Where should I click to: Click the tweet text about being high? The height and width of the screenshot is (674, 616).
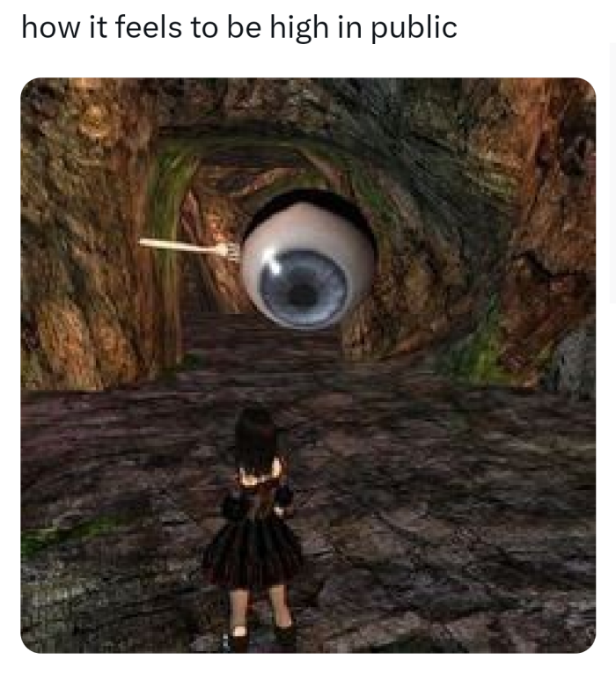(239, 28)
